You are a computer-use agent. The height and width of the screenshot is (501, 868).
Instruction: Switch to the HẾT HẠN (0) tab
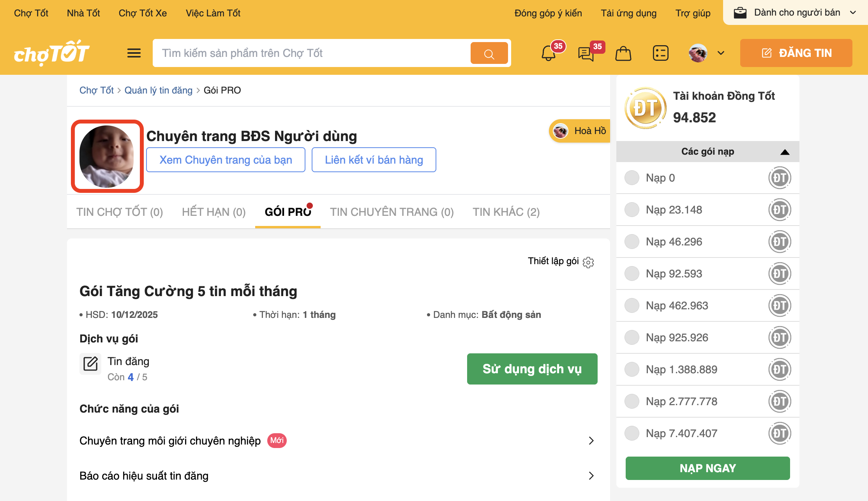click(x=213, y=212)
